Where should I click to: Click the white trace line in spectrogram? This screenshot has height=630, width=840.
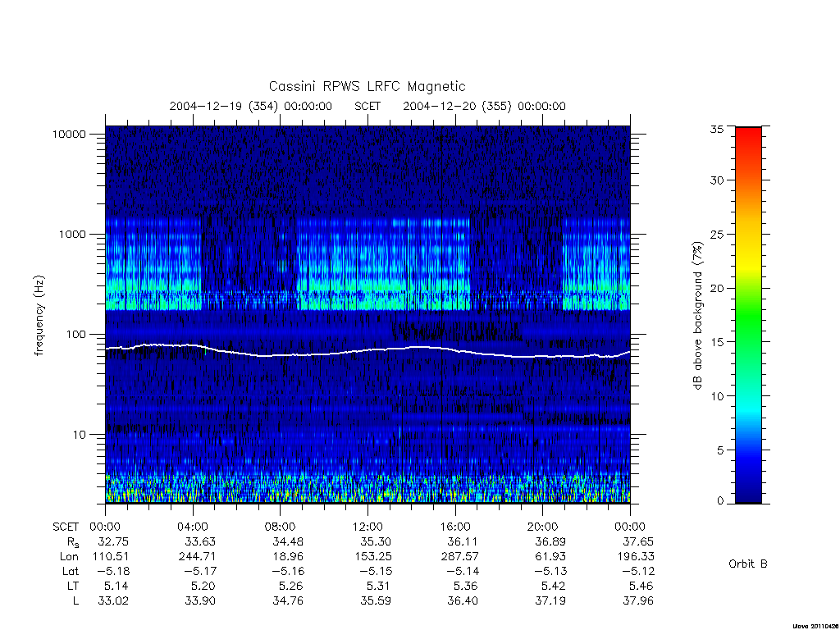[367, 350]
